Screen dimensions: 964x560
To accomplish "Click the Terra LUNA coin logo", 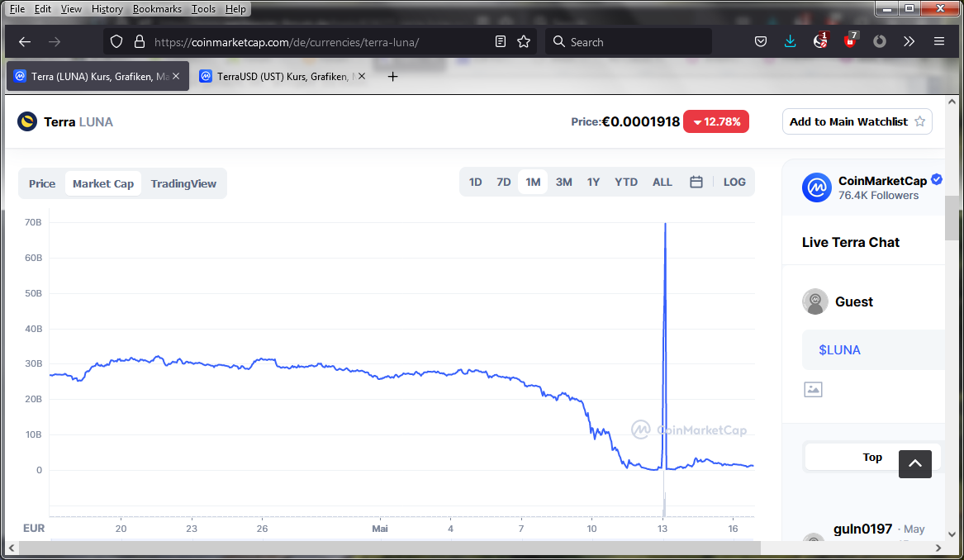I will 27,121.
